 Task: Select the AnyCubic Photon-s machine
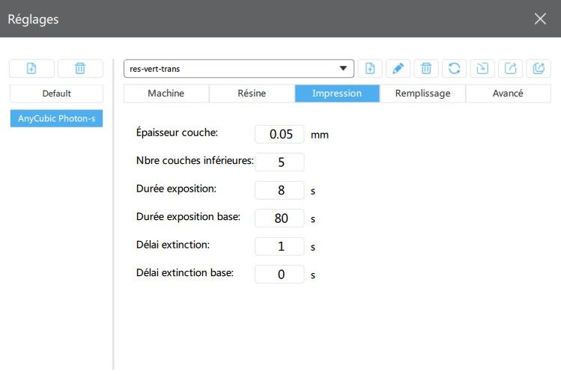56,118
